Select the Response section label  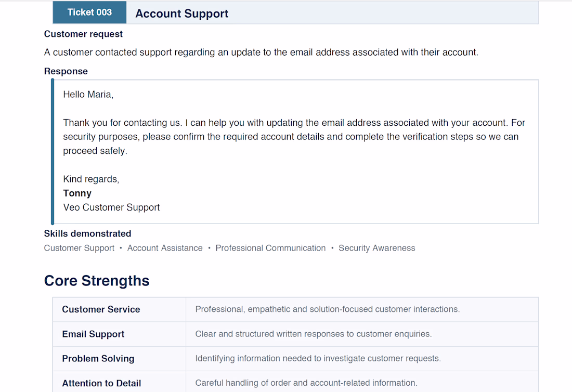pos(66,71)
